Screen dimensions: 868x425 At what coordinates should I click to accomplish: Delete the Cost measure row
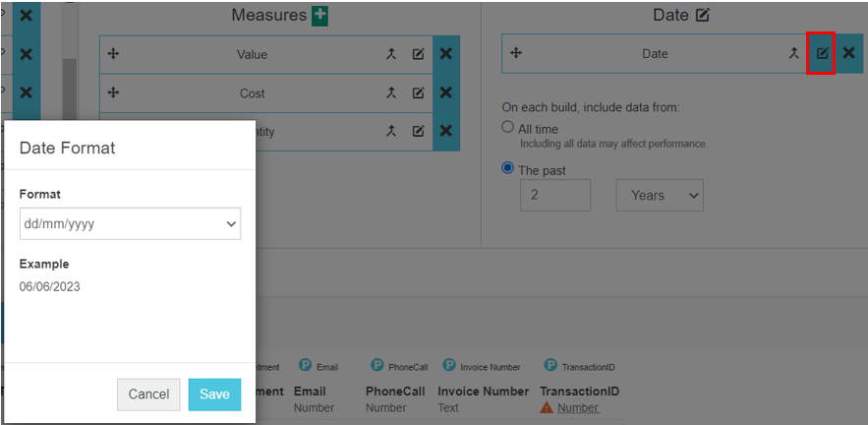pos(445,93)
